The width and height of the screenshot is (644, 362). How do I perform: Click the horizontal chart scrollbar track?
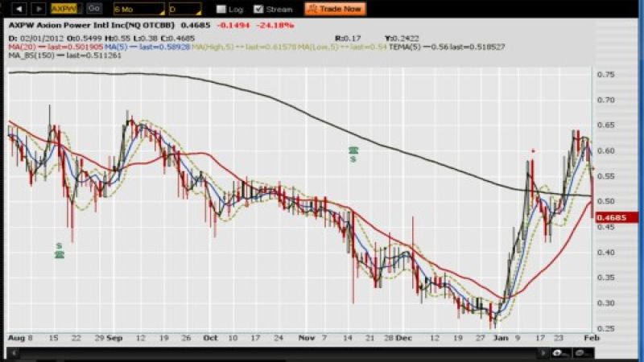(279, 352)
